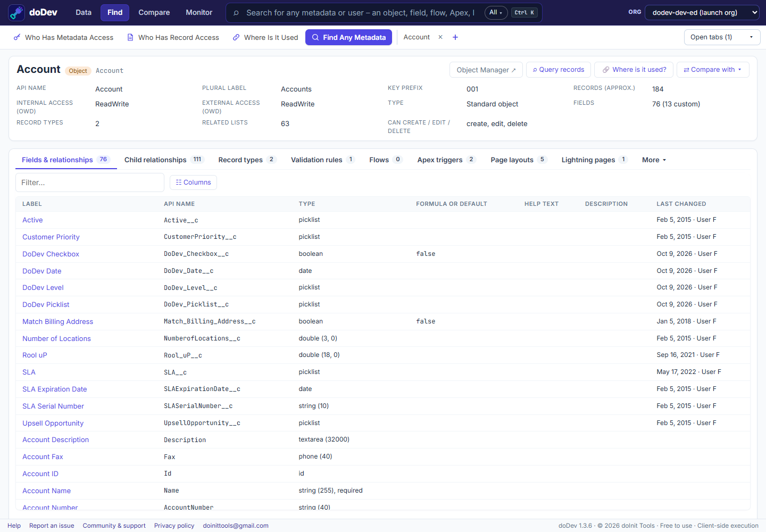
Task: Switch to Child relationships tab
Action: (x=164, y=160)
